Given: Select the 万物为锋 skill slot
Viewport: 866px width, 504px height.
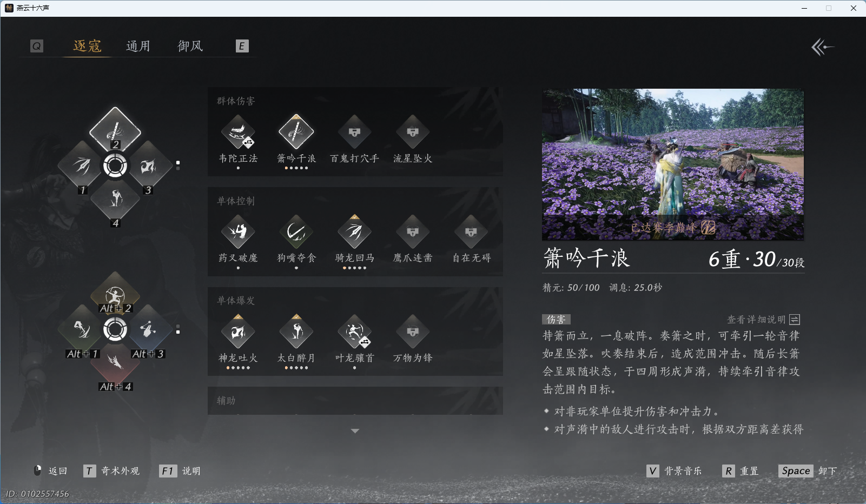Looking at the screenshot, I should pos(412,331).
